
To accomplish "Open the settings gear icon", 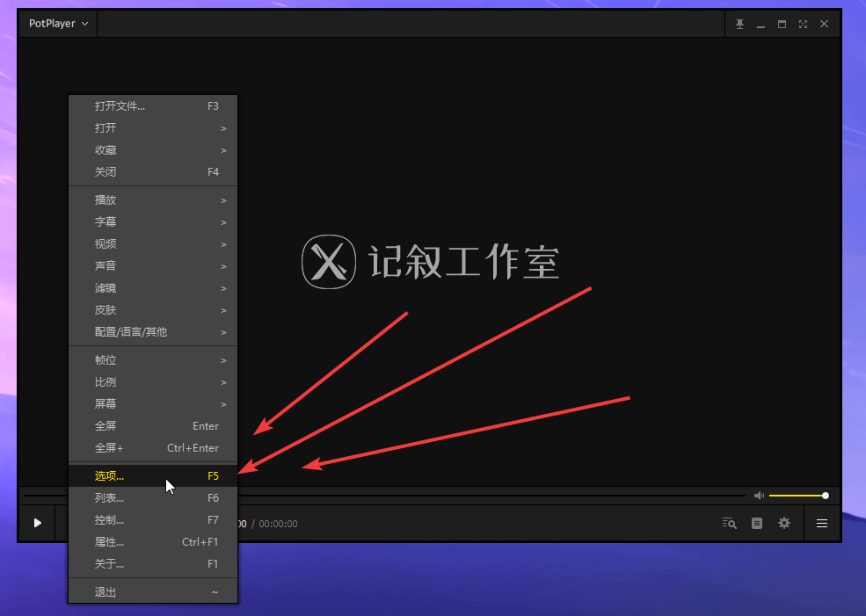I will coord(783,523).
